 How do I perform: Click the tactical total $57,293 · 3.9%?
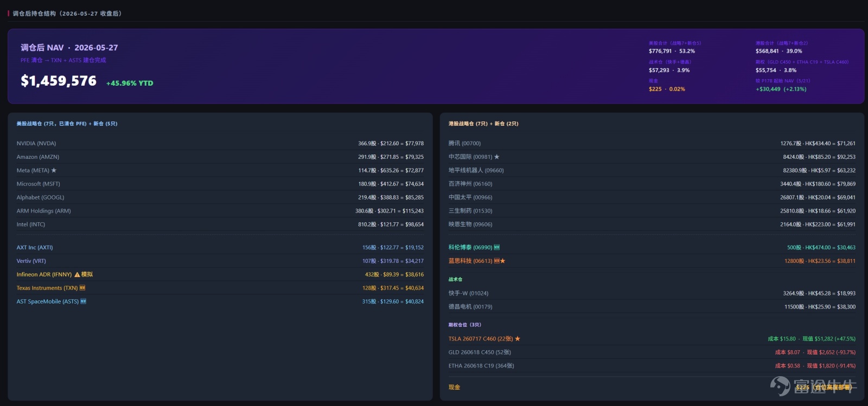tap(669, 70)
